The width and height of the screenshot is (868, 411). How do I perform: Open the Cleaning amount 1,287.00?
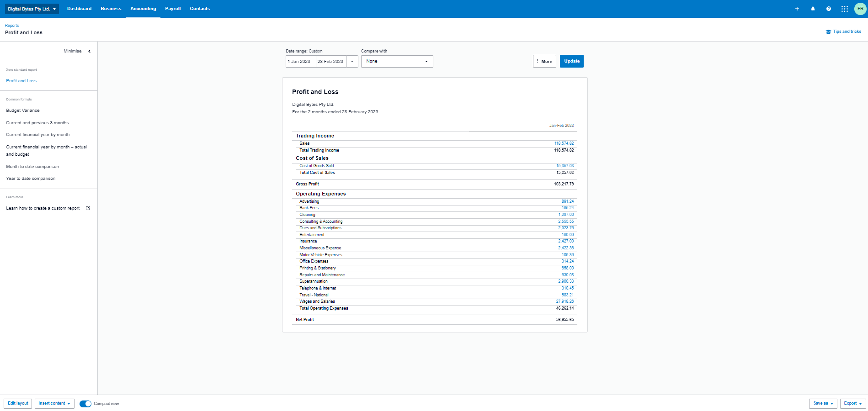(x=566, y=215)
